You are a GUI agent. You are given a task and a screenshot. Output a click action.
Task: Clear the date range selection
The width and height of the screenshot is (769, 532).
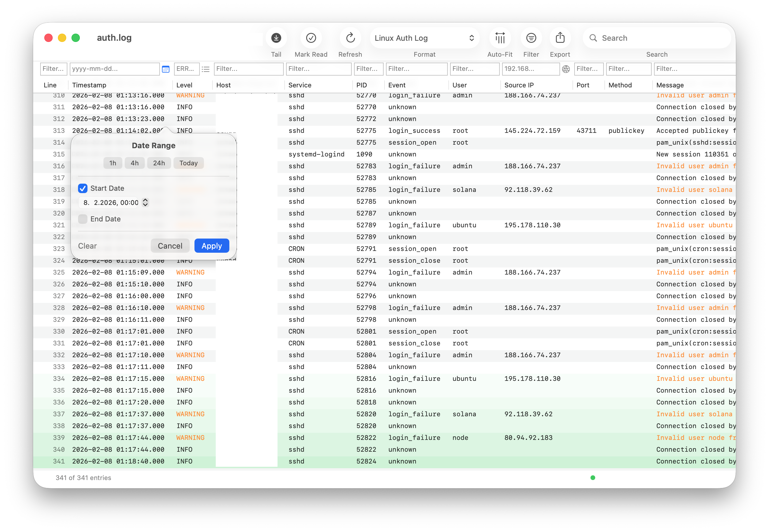pos(87,246)
